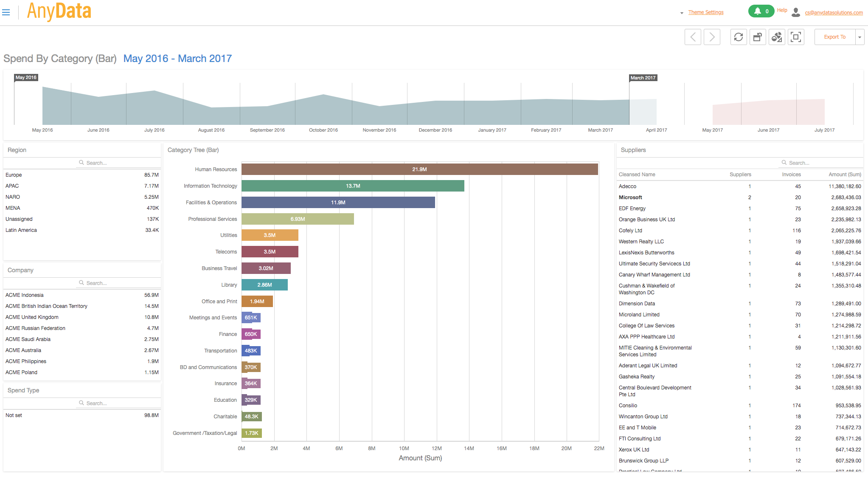The width and height of the screenshot is (868, 485).
Task: Open Theme Settings link
Action: [x=706, y=12]
